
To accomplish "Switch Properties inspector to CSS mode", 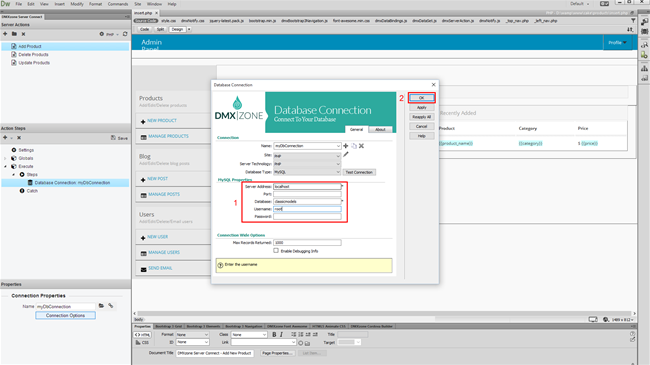I will tap(143, 343).
